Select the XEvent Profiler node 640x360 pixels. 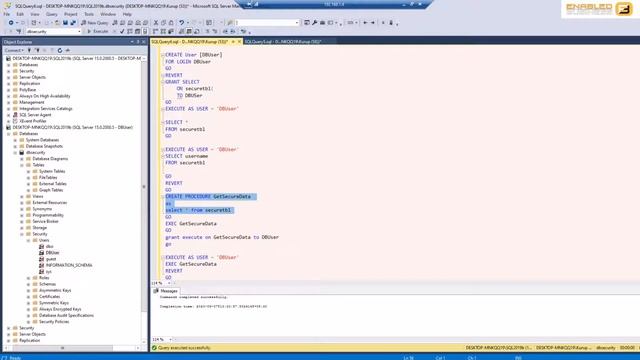(x=33, y=121)
